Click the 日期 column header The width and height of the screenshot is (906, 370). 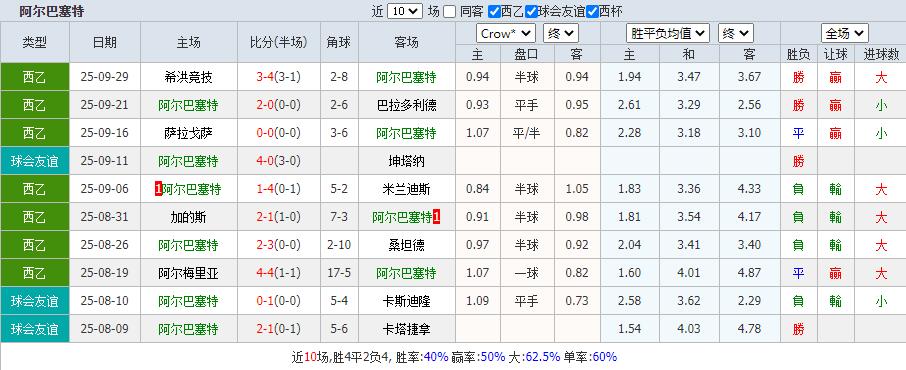point(105,42)
